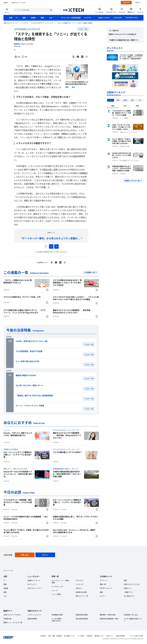Open author 高橋 暁子 link

(17, 44)
